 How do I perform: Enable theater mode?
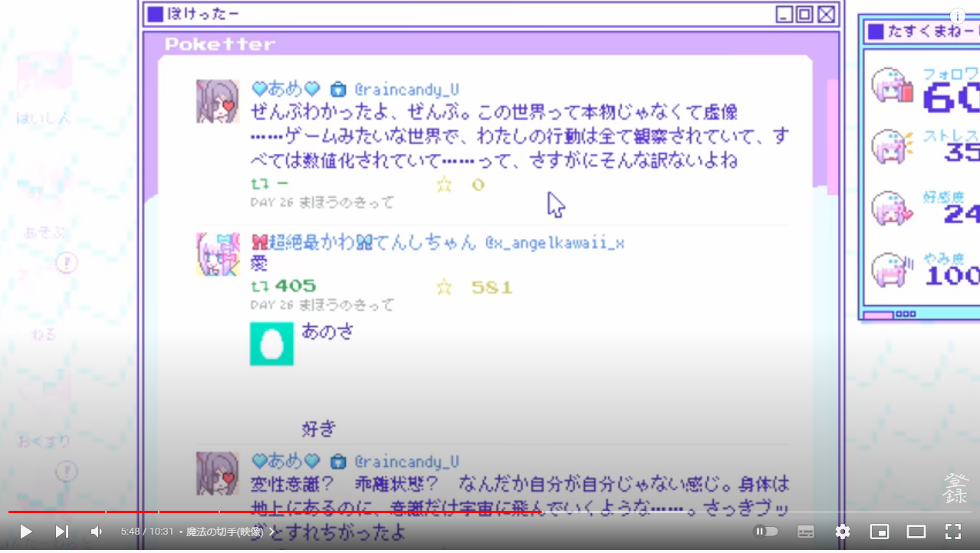coord(916,532)
